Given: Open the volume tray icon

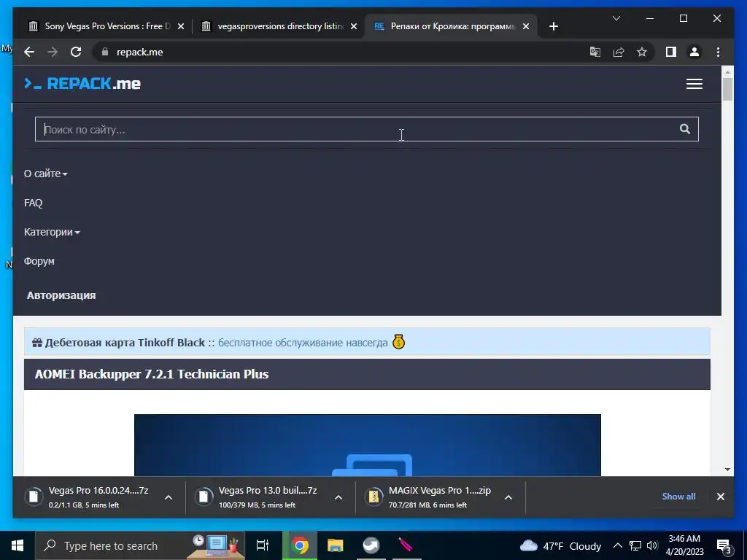Looking at the screenshot, I should coord(652,545).
